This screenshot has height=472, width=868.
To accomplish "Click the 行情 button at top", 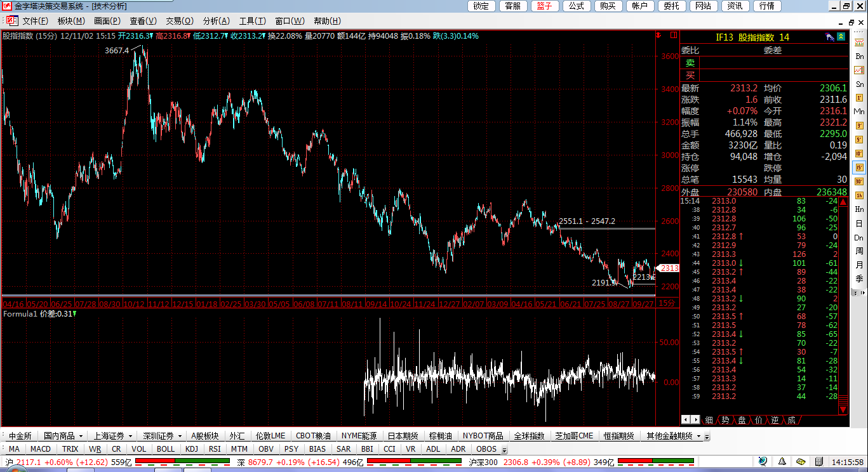I will [766, 6].
